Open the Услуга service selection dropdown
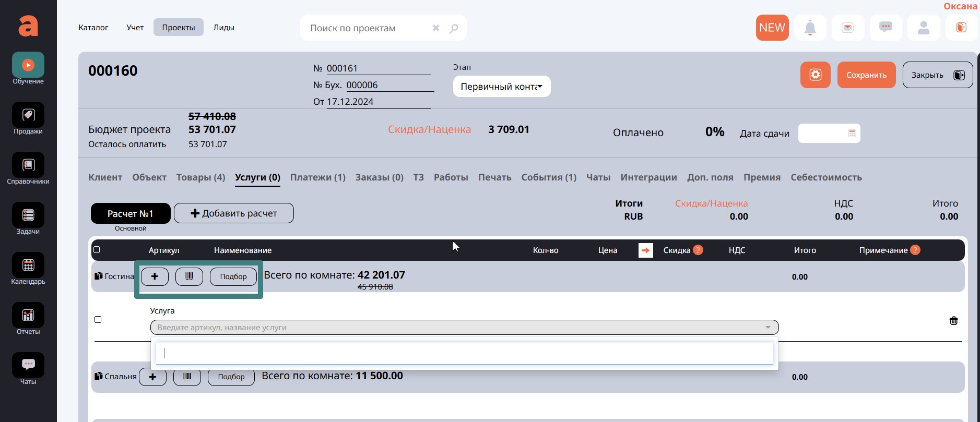 464,328
